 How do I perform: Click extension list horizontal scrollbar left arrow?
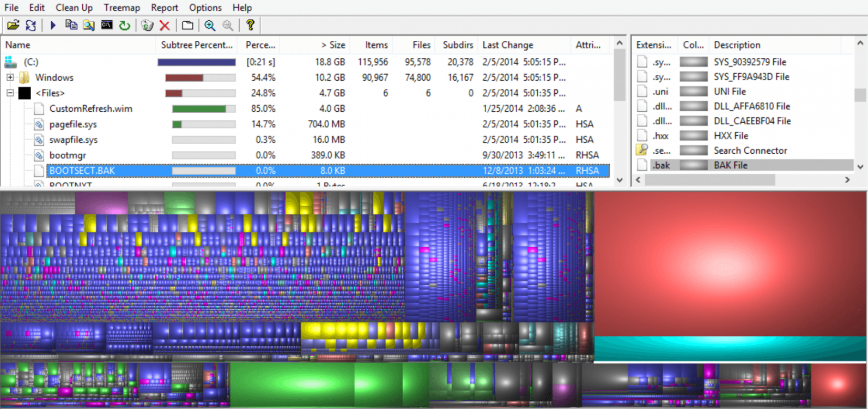pyautogui.click(x=638, y=179)
